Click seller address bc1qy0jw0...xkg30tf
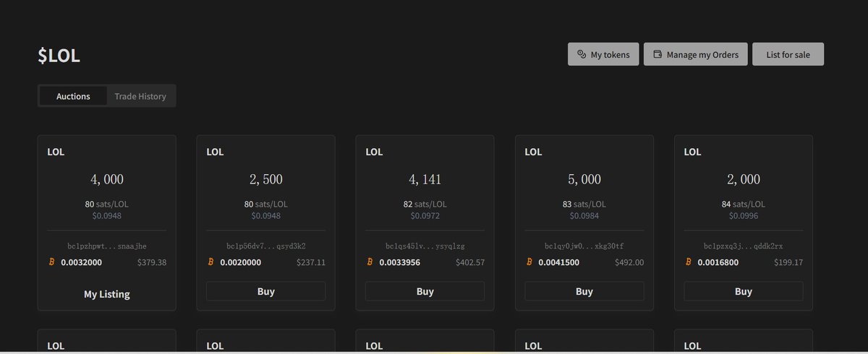868x354 pixels. click(x=584, y=246)
